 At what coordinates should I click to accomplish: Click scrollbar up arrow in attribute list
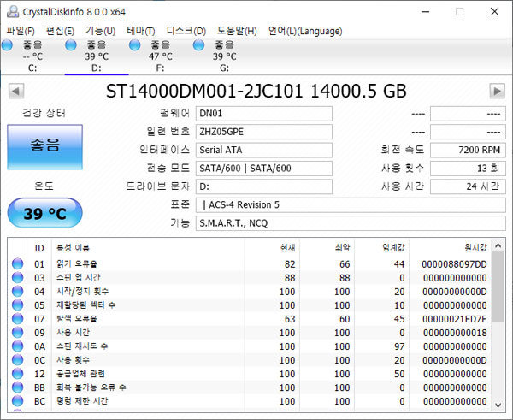pyautogui.click(x=498, y=245)
